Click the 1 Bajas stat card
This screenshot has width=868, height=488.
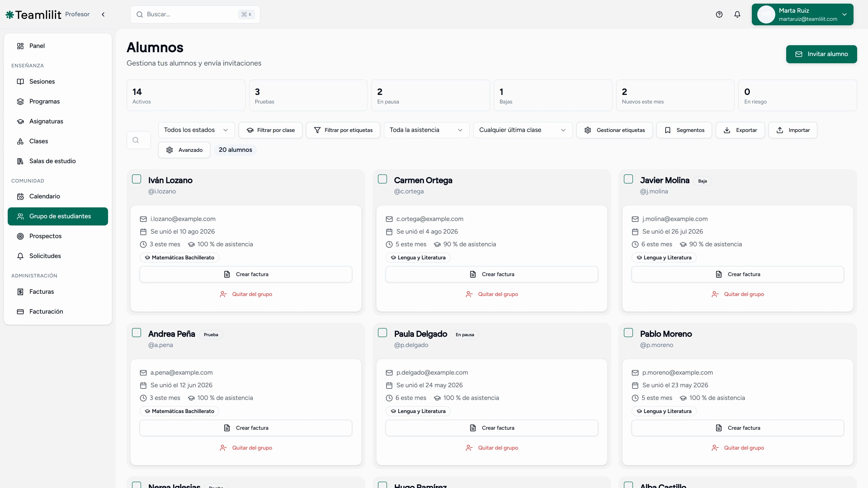(x=553, y=95)
